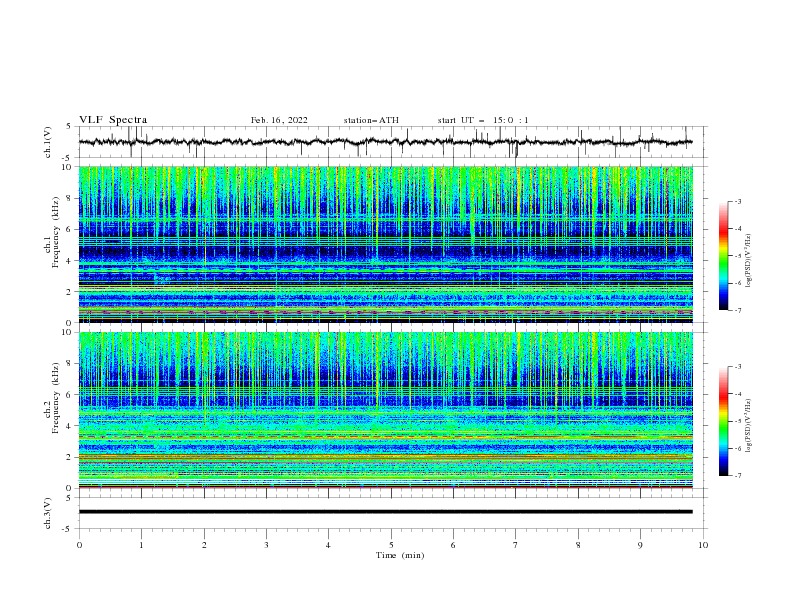
Task: Click the 'station=ATH' label
Action: coord(371,120)
